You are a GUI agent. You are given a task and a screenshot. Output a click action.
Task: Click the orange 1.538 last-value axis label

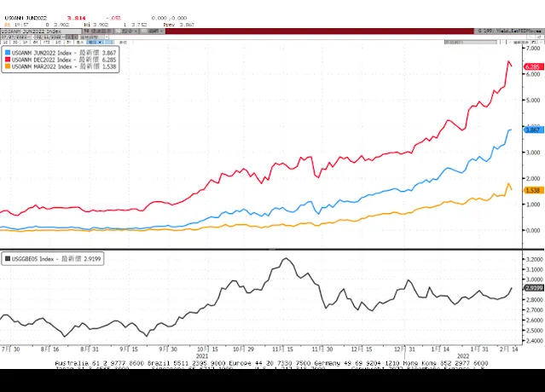[533, 190]
